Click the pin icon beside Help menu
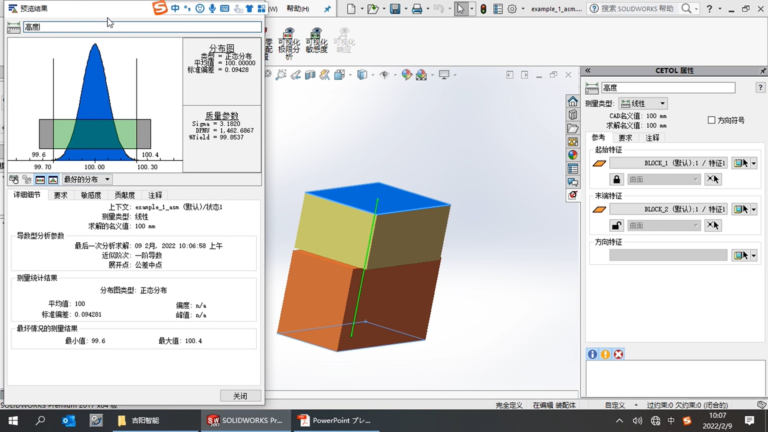Screen dimensions: 768x432 pyautogui.click(x=327, y=9)
